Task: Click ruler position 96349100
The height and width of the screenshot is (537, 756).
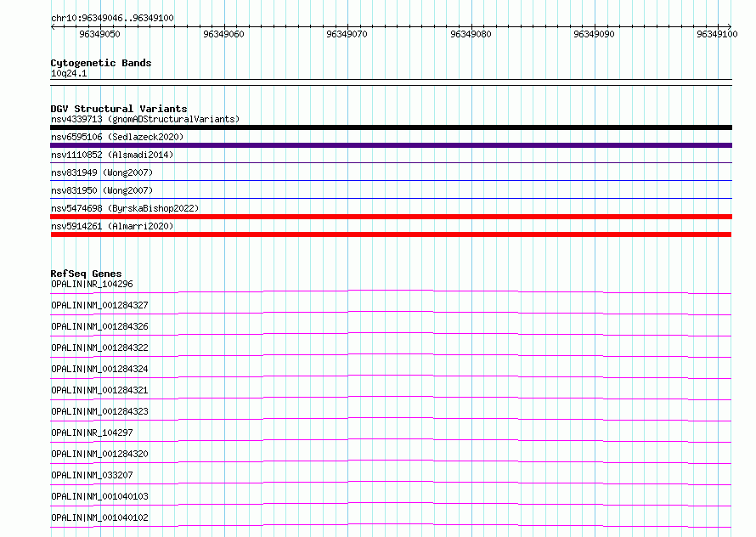Action: pyautogui.click(x=718, y=34)
